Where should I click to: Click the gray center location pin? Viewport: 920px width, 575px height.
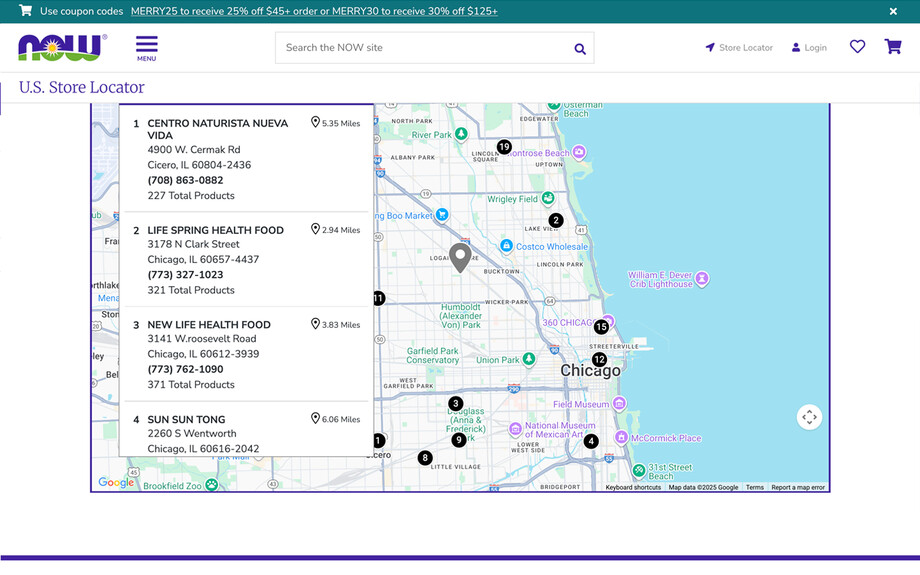[460, 258]
